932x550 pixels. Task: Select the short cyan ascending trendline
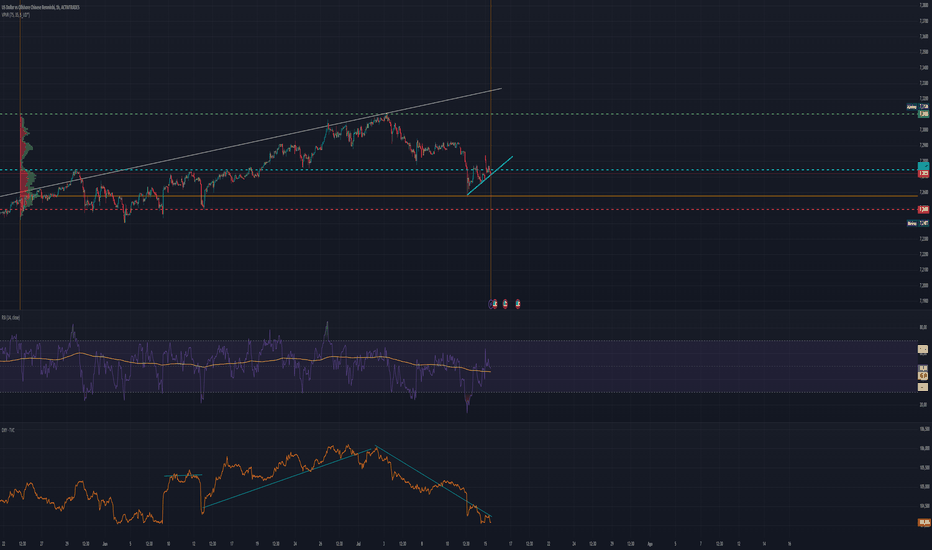pyautogui.click(x=490, y=175)
